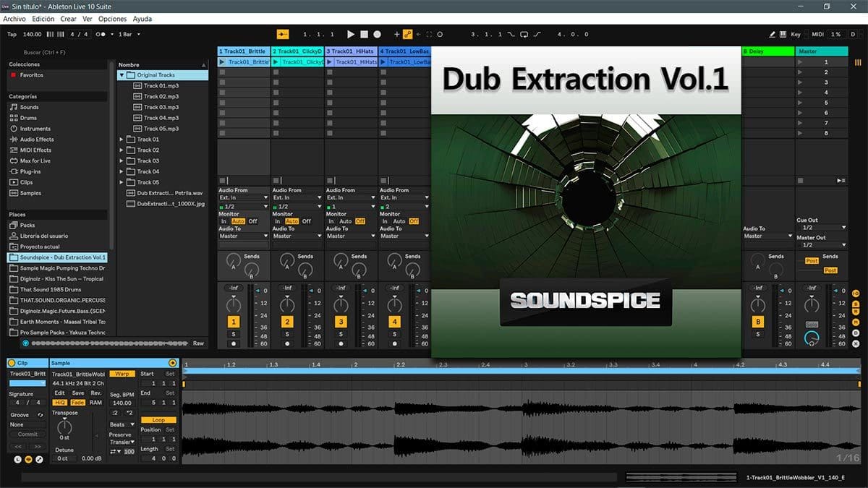Open track 2 Audio To dropdown
This screenshot has width=868, height=488.
(297, 236)
